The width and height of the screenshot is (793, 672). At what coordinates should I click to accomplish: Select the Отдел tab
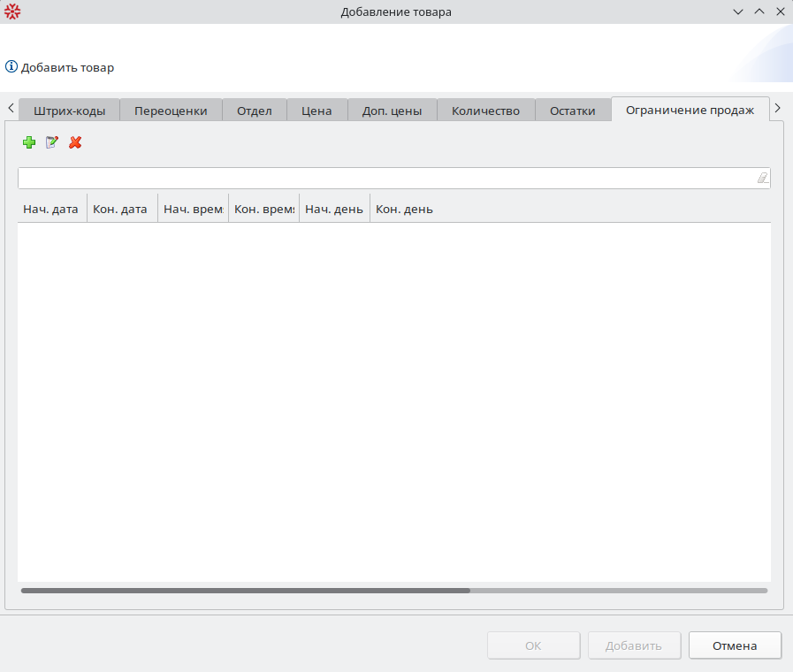255,111
